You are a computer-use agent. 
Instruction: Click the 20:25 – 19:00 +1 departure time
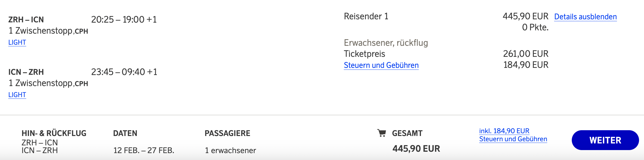(x=124, y=20)
